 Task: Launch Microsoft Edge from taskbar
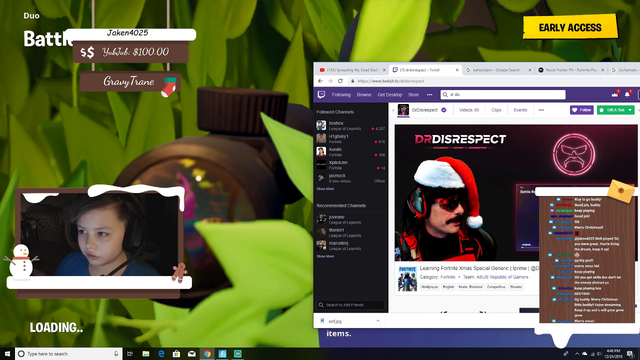161,353
